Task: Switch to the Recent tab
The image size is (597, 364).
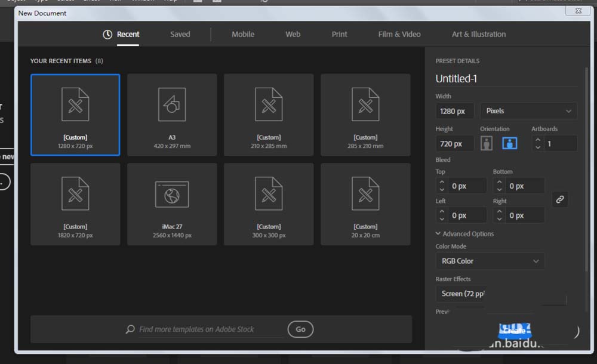Action: point(121,34)
